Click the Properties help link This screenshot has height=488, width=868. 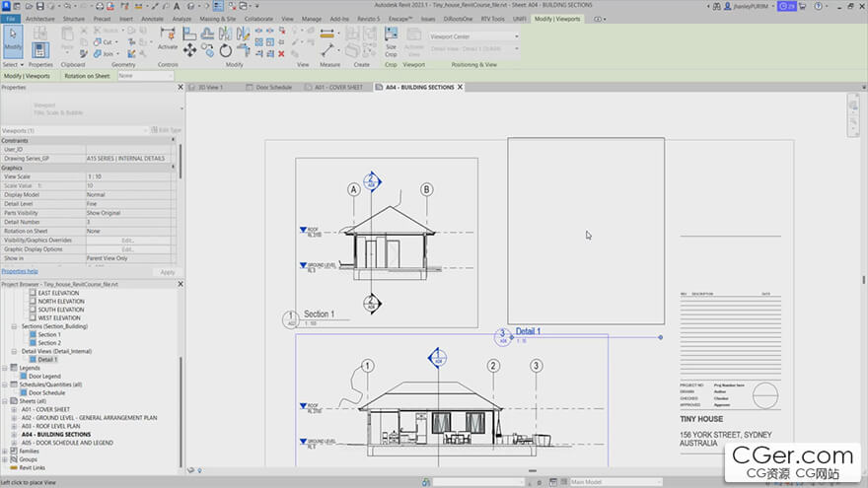coord(20,271)
